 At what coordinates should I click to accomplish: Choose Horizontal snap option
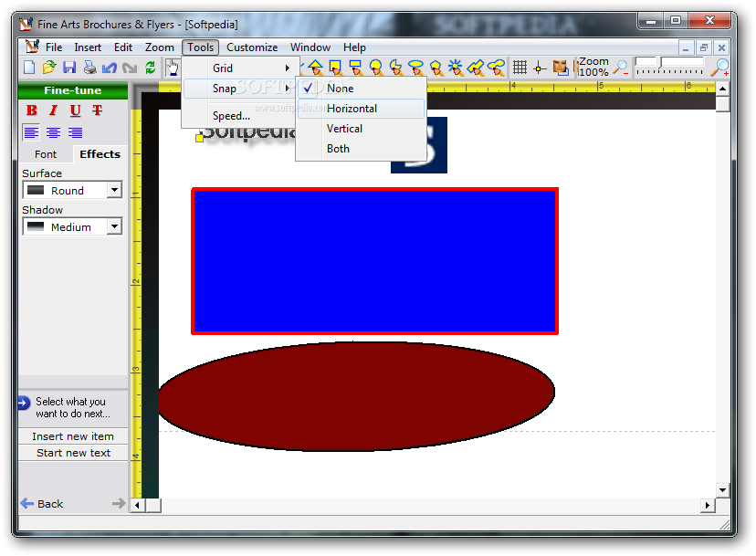click(x=362, y=109)
